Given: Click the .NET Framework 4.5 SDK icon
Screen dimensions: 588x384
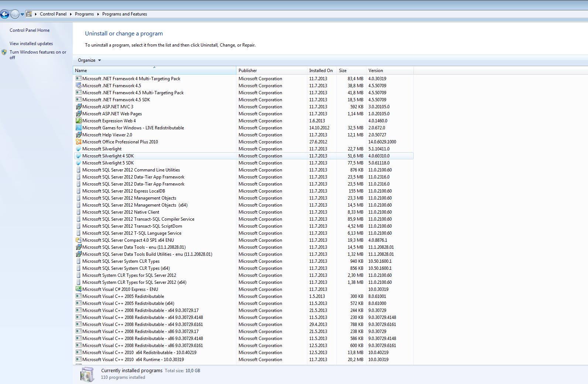Looking at the screenshot, I should click(78, 99).
